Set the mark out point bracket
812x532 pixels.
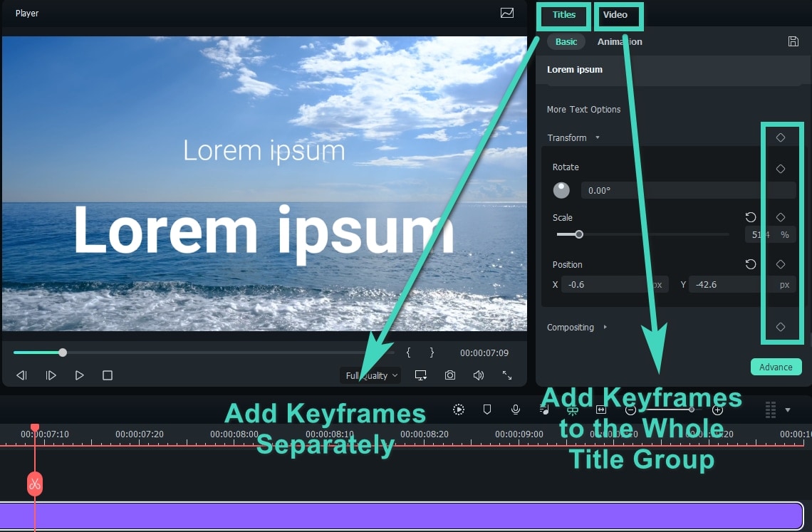point(432,353)
